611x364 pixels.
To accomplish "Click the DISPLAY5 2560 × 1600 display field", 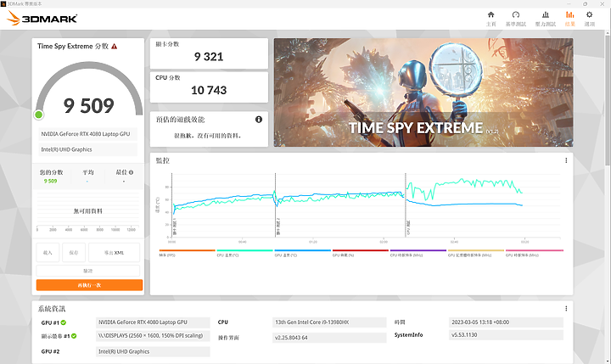I will [153, 335].
